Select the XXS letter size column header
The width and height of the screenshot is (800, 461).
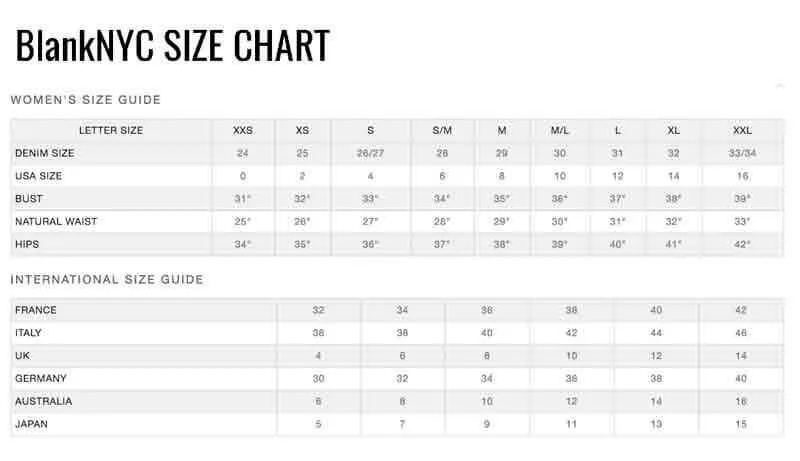(x=243, y=131)
